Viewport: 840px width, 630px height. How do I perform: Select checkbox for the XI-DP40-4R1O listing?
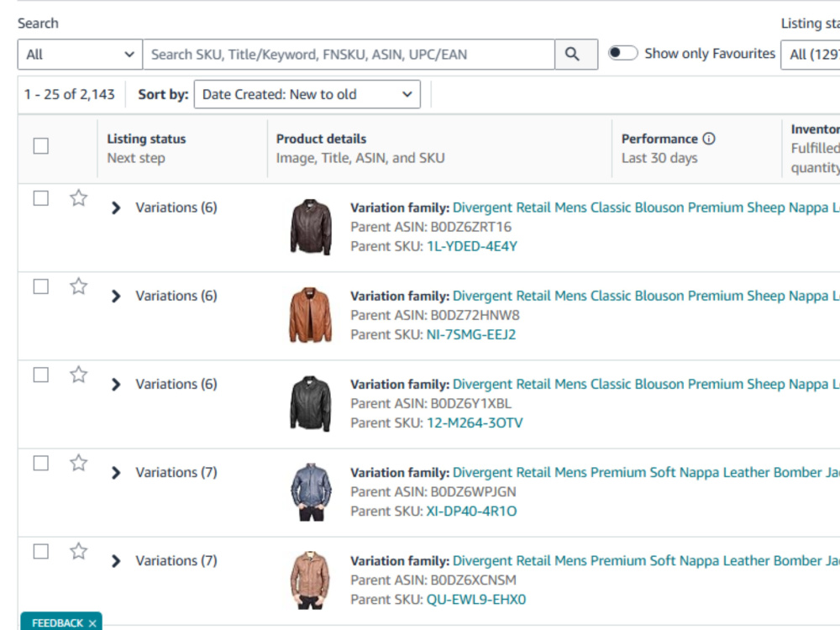(x=40, y=463)
